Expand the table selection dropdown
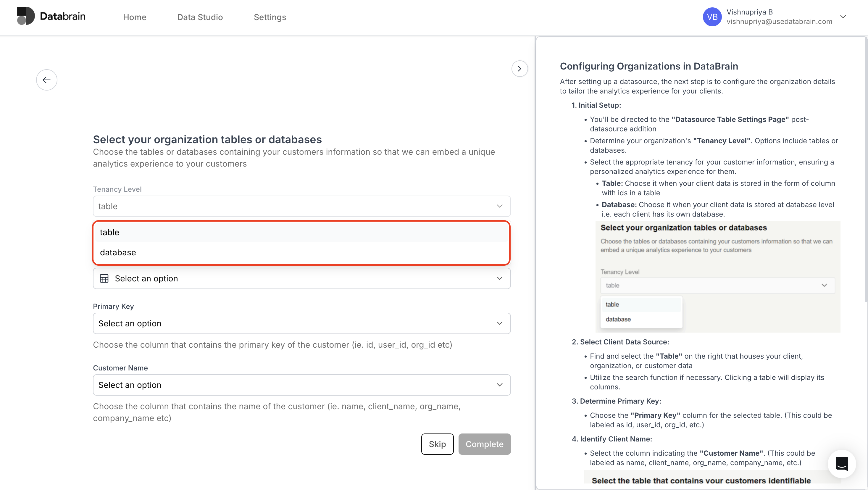Screen dimensions: 868x490 pos(301,278)
